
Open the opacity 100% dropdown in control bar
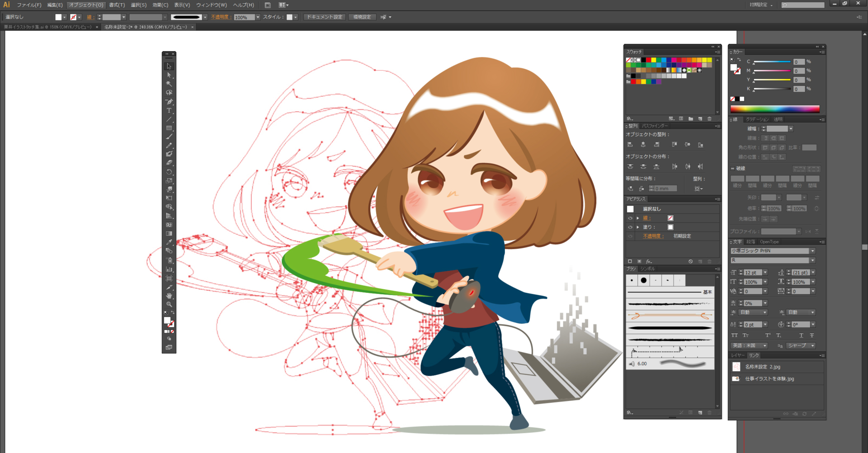click(258, 17)
